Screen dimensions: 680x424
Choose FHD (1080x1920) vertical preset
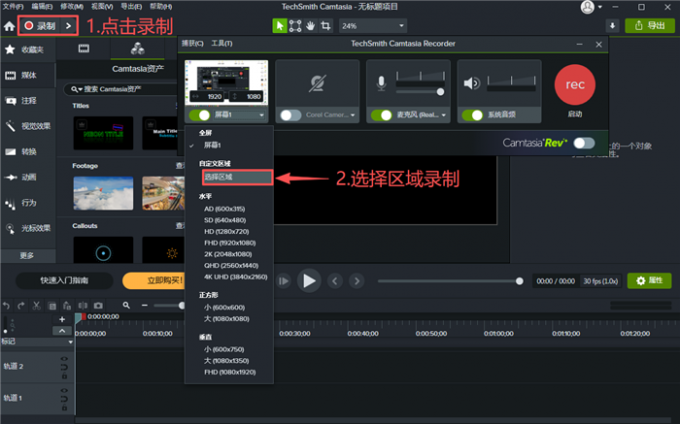click(229, 372)
